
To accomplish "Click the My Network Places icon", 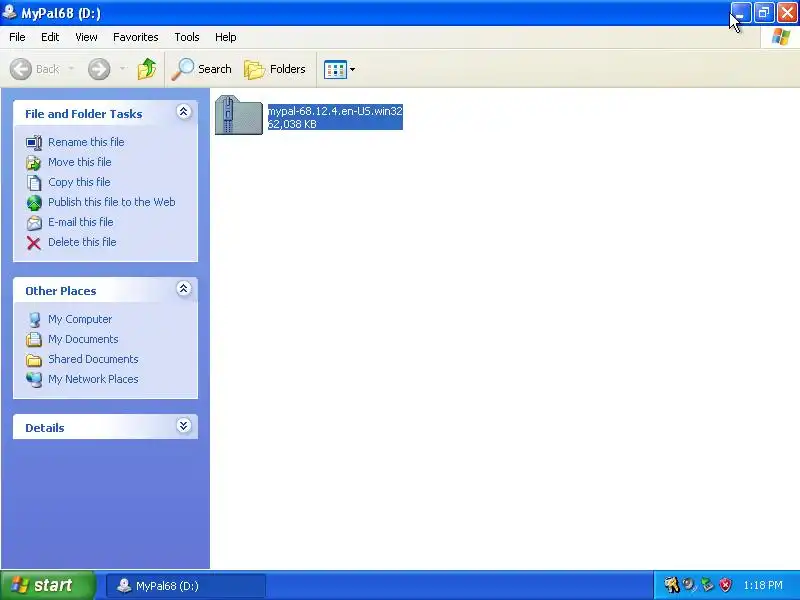I will coord(34,380).
